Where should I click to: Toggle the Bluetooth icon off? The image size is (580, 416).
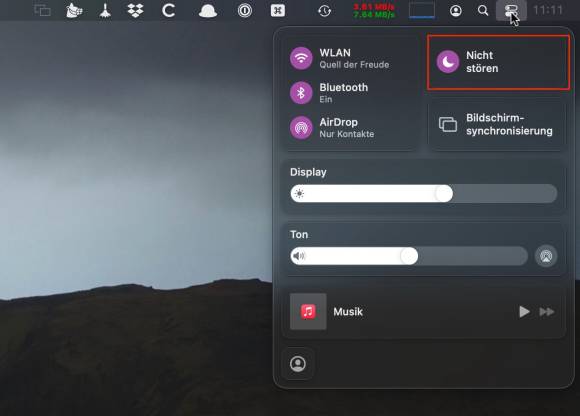click(301, 93)
